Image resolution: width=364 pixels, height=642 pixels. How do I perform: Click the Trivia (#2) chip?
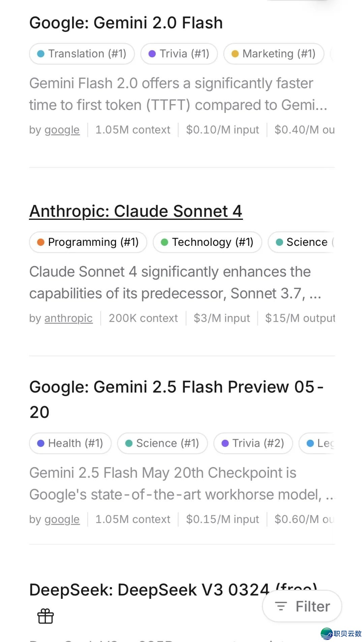coord(253,443)
